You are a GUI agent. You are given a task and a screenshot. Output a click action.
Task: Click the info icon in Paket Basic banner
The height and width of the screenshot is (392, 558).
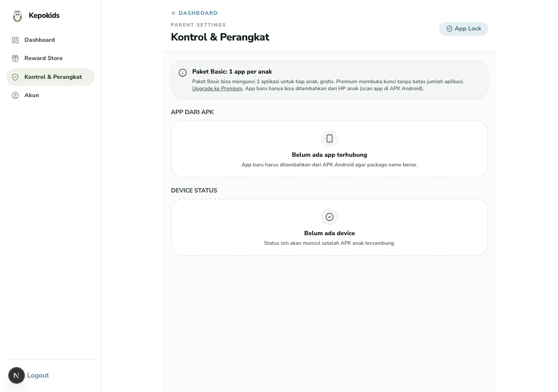(x=183, y=73)
